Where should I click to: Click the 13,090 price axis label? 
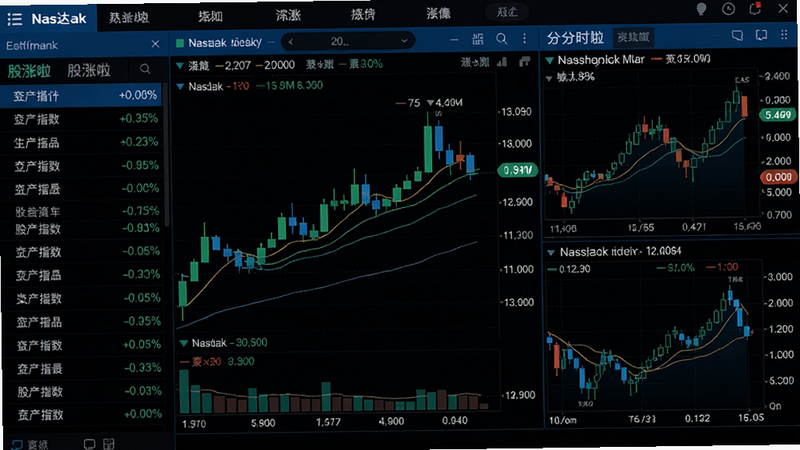[x=516, y=112]
